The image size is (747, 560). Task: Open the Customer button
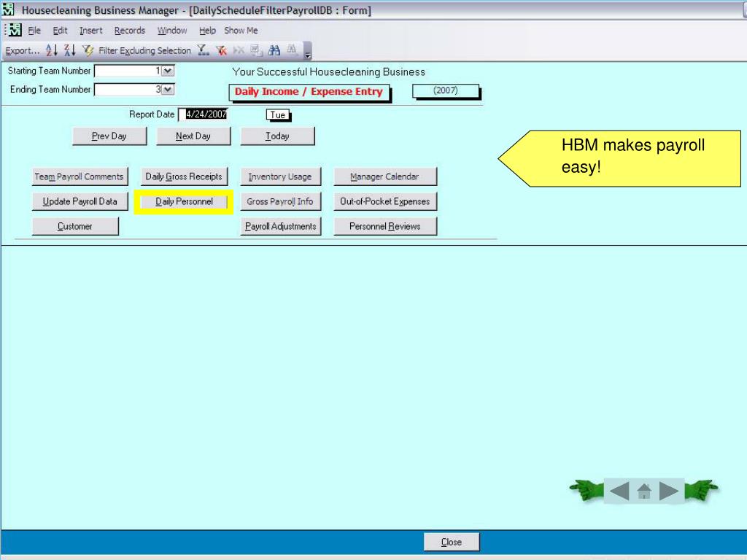[75, 226]
